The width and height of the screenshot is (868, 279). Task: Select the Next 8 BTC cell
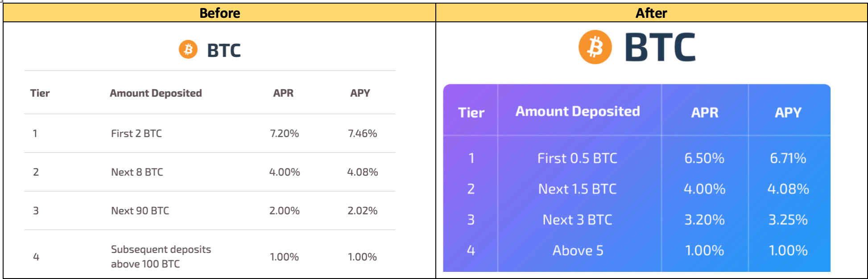pyautogui.click(x=137, y=172)
